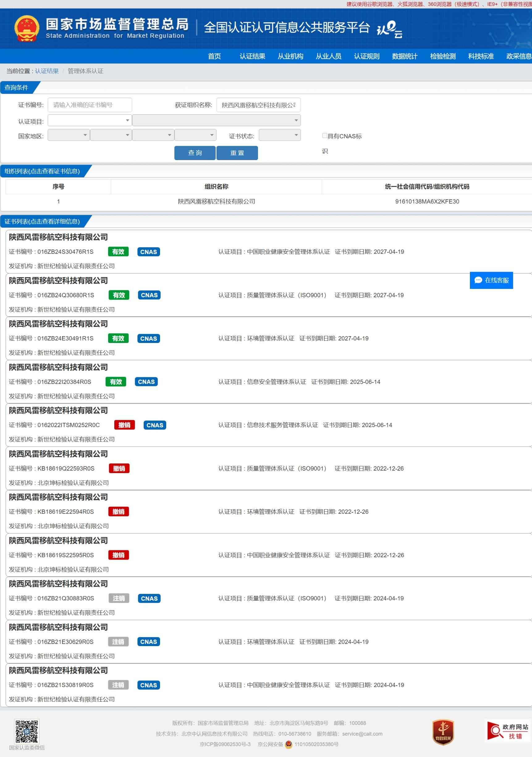Click 撤销 badge for certificate KB18619E22594R0S
Viewport: 532px width, 757px height.
click(118, 512)
